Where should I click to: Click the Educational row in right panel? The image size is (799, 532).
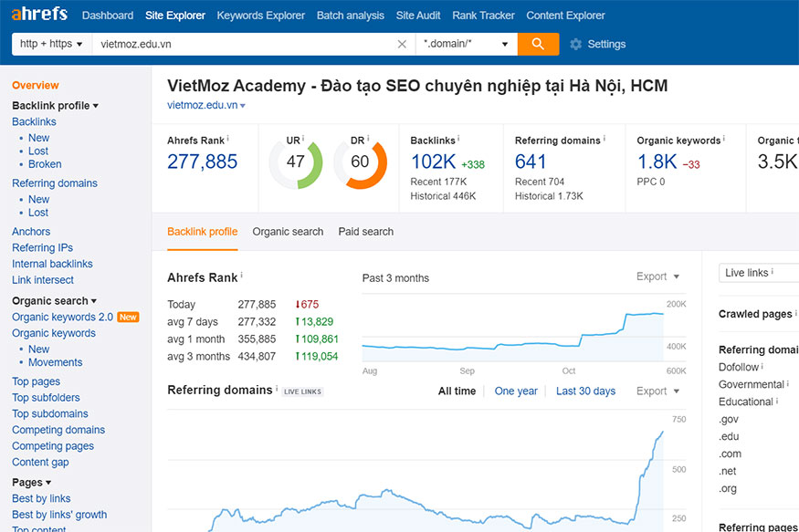click(746, 402)
